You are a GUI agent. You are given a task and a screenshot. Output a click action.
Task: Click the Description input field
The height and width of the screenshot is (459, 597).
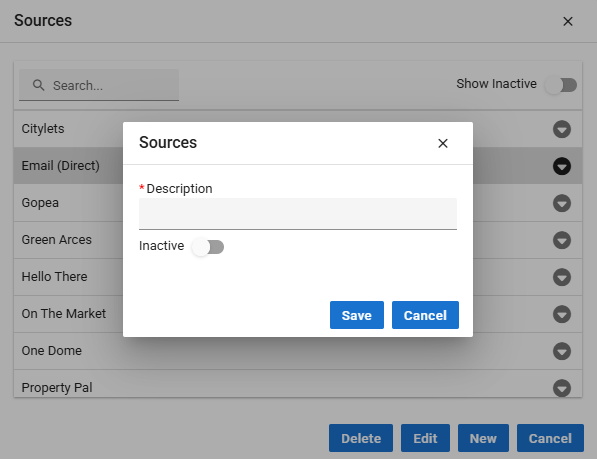pyautogui.click(x=298, y=214)
